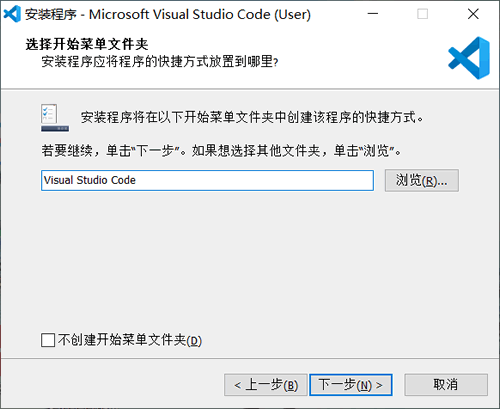Open folder browser via 浏览(R)... button

click(422, 180)
